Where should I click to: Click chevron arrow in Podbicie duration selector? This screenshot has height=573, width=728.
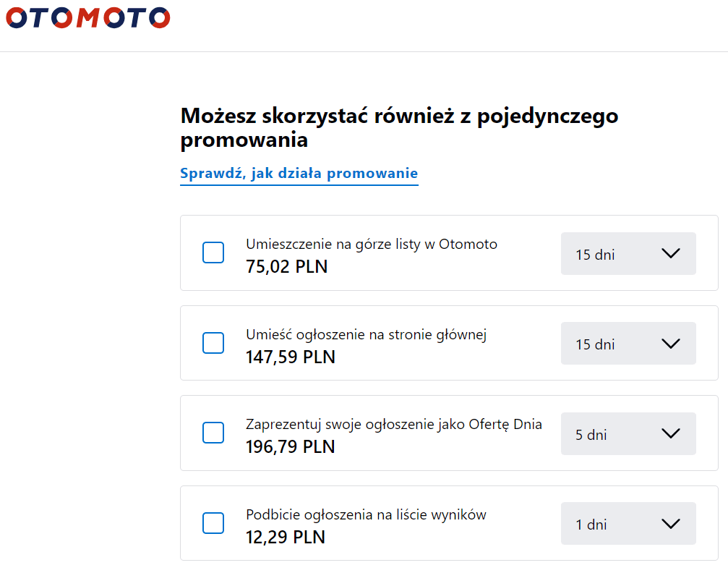[670, 523]
